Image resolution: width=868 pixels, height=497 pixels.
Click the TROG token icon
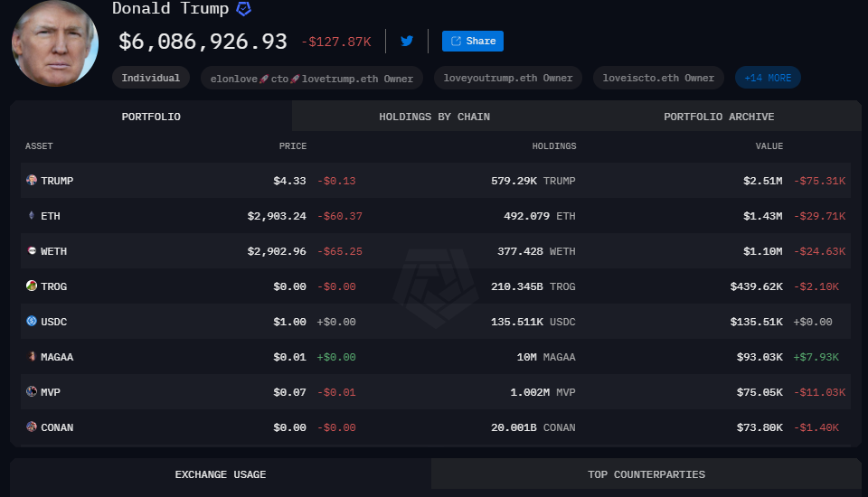32,286
